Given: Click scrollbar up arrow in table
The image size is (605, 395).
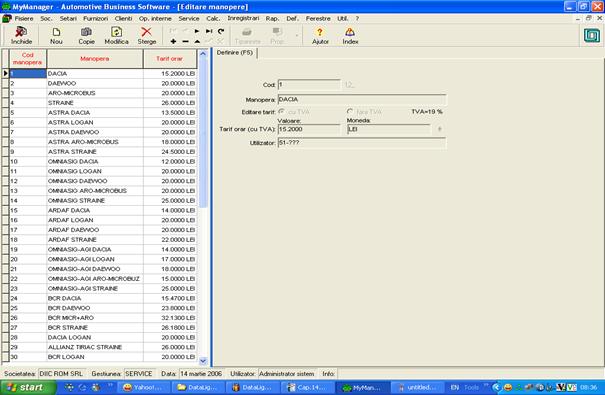Looking at the screenshot, I should click(203, 54).
